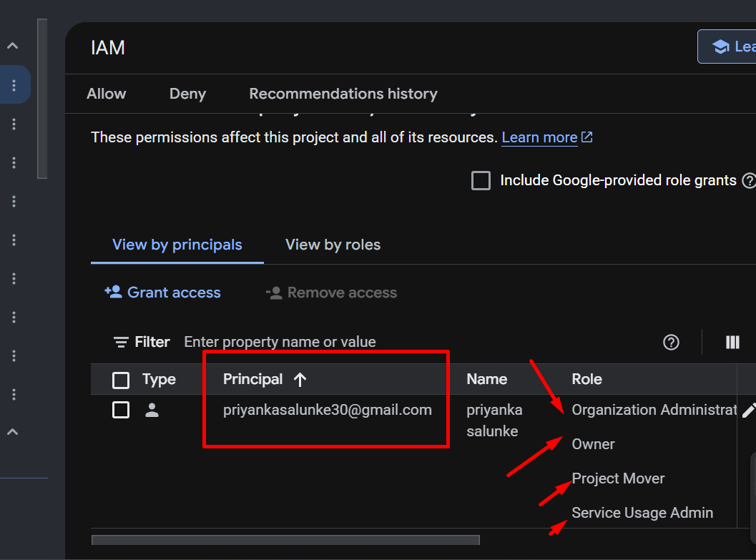This screenshot has height=560, width=756.
Task: Click the Remove access button
Action: coord(331,293)
